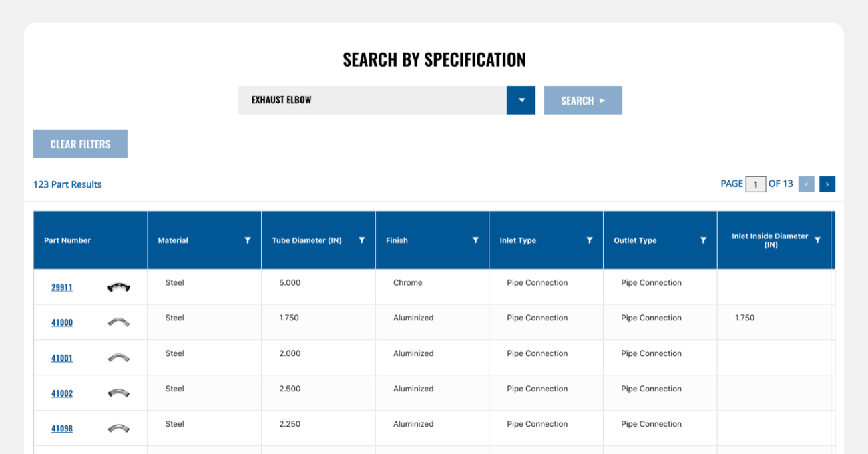Click the page number input field

(x=755, y=184)
